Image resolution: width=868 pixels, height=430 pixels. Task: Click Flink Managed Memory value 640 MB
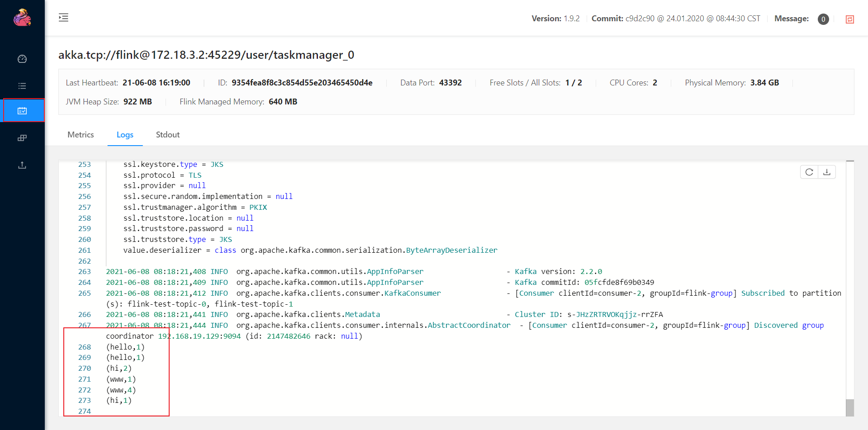283,102
